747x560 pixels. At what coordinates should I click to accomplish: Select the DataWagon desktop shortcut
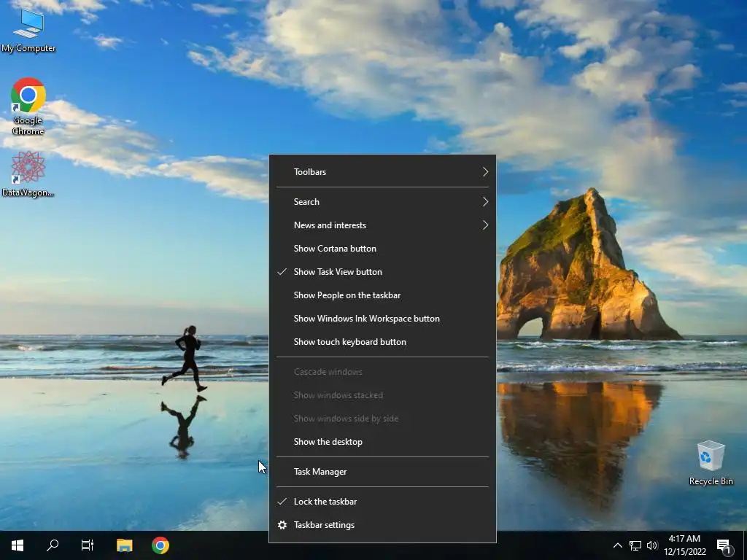click(28, 174)
